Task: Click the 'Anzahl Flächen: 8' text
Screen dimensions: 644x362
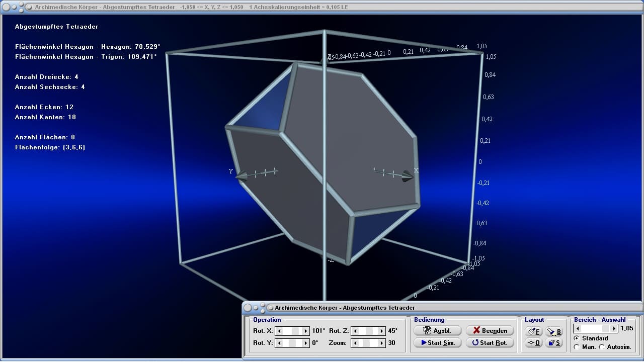Action: (x=45, y=137)
